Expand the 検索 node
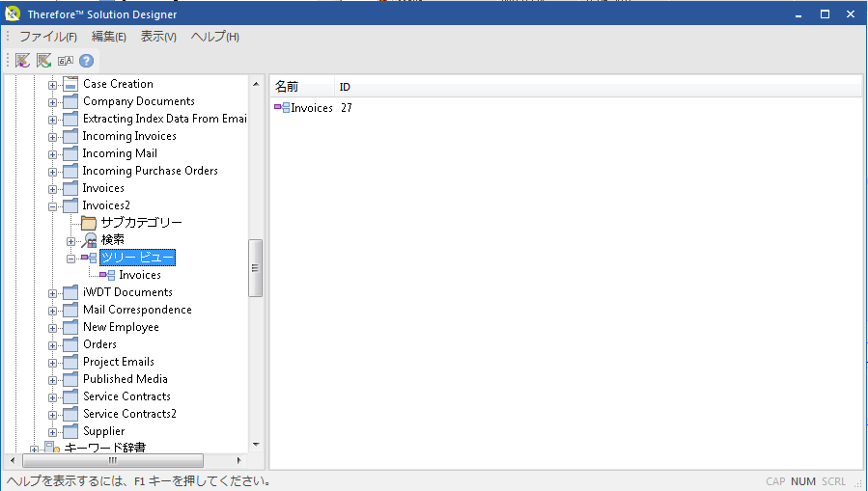The width and height of the screenshot is (868, 491). (x=70, y=241)
